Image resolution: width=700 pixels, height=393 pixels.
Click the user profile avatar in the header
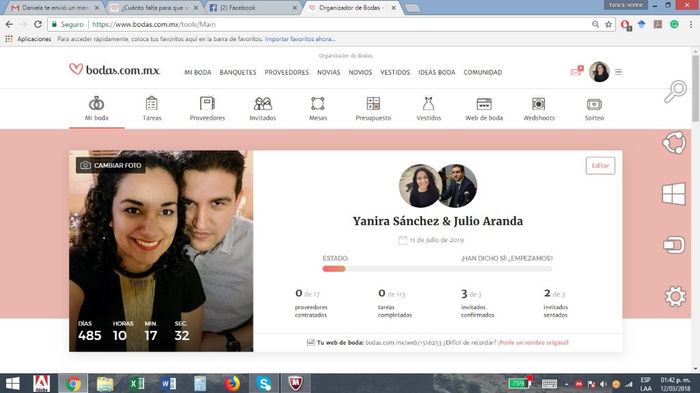pos(599,71)
